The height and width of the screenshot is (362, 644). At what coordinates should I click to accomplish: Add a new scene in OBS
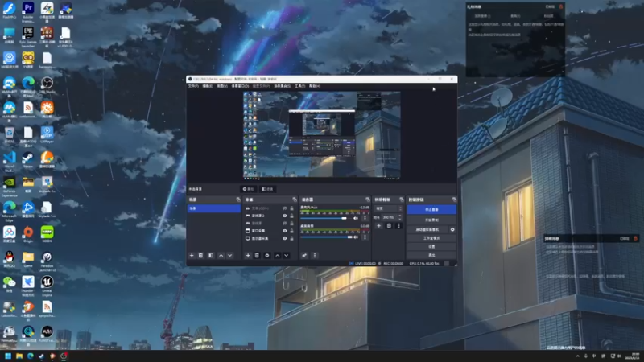[x=192, y=255]
